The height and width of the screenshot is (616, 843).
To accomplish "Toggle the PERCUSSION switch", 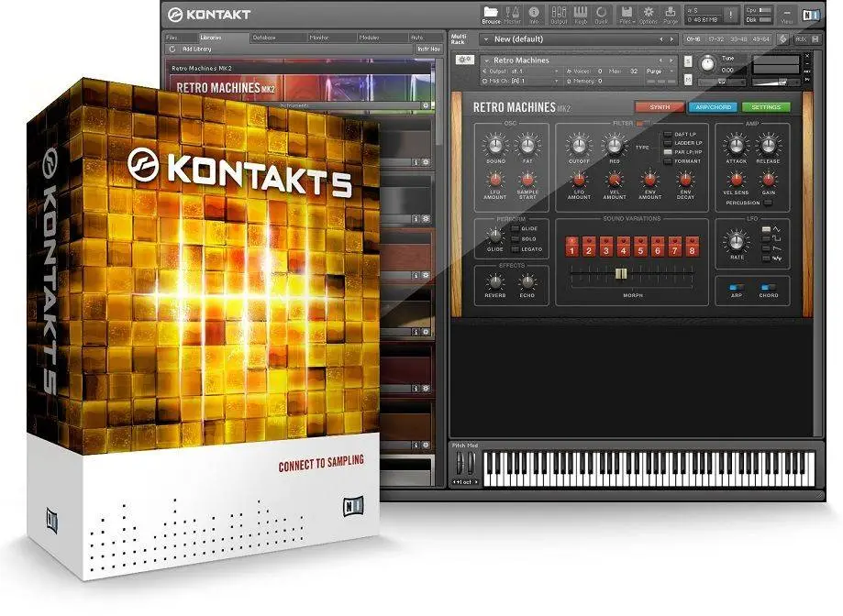I will 768,203.
